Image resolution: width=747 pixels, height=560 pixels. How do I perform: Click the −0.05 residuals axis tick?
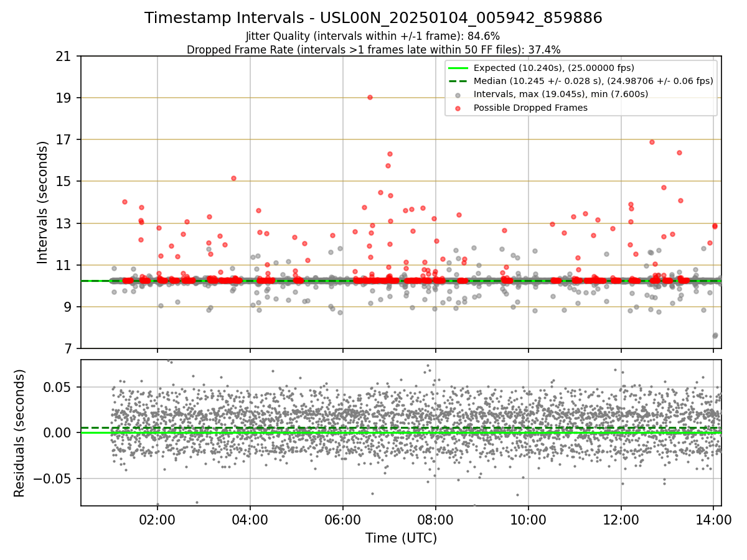pos(54,478)
